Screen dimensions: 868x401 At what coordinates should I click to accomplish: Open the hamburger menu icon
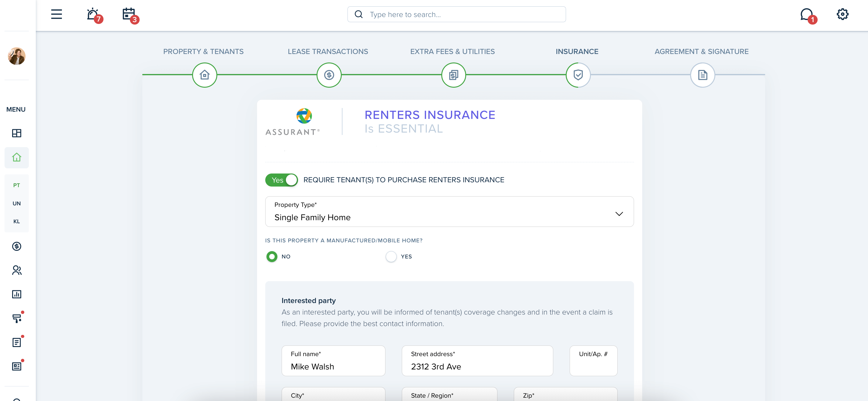point(57,14)
